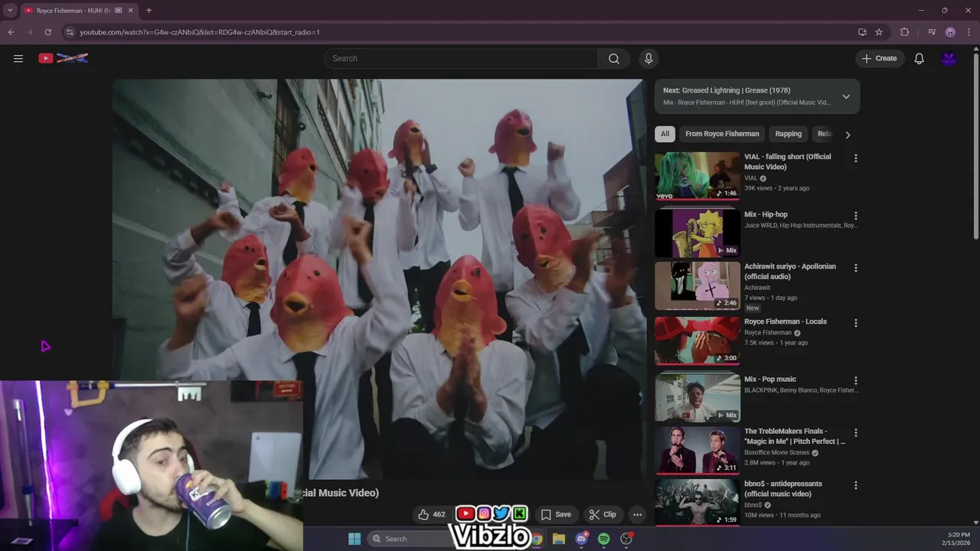This screenshot has height=551, width=980.
Task: Open options for Mix - Pop music
Action: tap(855, 380)
